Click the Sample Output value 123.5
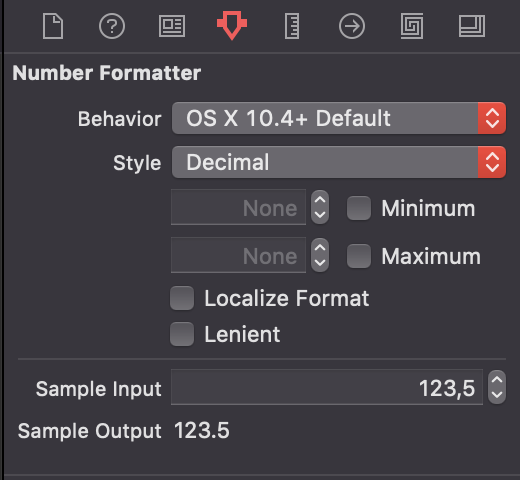Viewport: 520px width, 480px height. [x=202, y=431]
